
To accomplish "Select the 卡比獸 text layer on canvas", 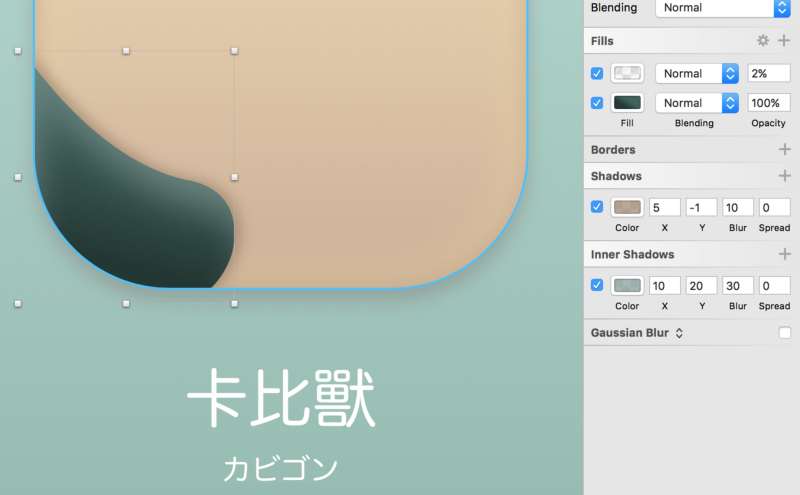I will pos(281,398).
